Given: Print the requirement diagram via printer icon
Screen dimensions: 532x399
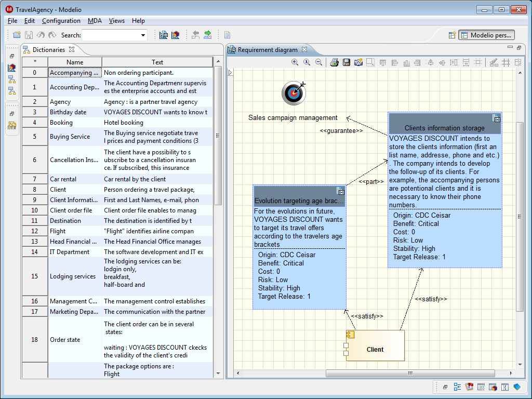Looking at the screenshot, I should coord(334,62).
